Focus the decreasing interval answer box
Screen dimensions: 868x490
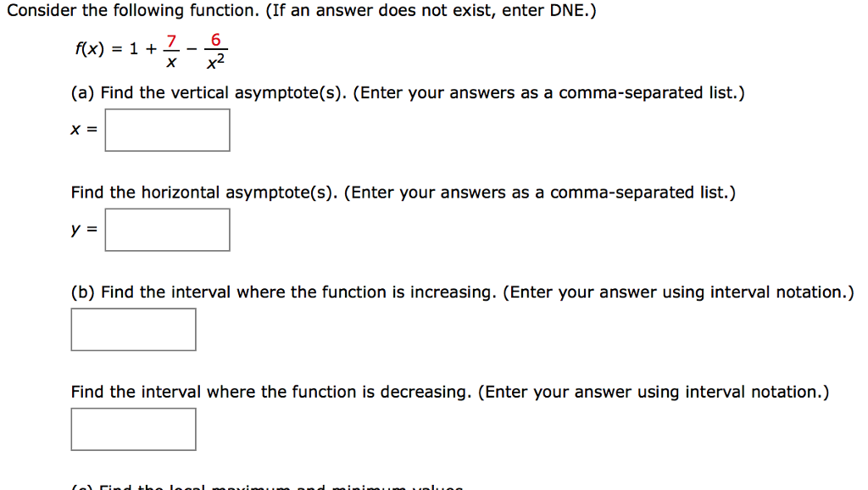pos(133,430)
